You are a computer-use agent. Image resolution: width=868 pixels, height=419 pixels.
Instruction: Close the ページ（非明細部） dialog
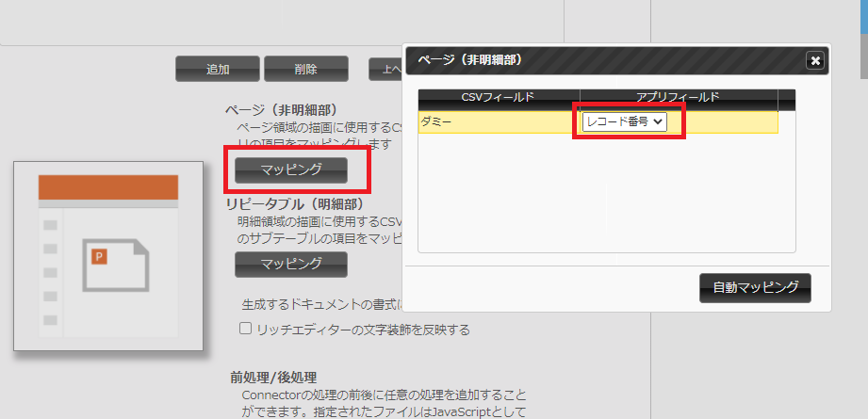click(x=815, y=60)
